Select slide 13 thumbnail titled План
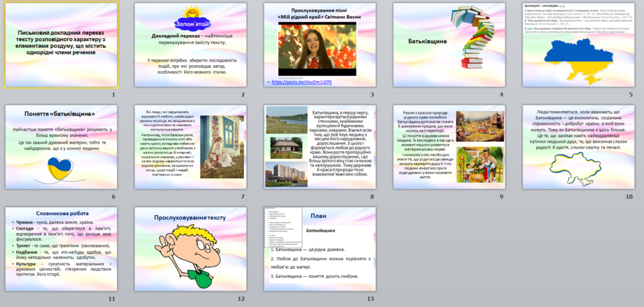Image resolution: width=644 pixels, height=307 pixels. click(x=320, y=249)
